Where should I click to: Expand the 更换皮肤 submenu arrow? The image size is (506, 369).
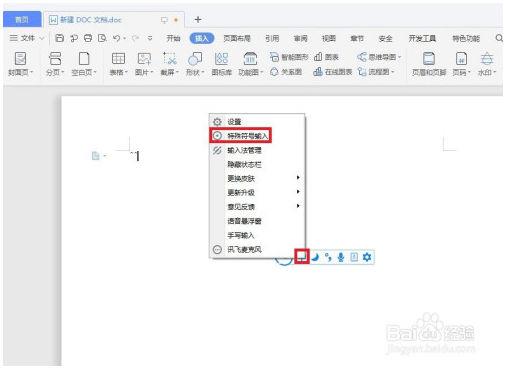pyautogui.click(x=298, y=178)
